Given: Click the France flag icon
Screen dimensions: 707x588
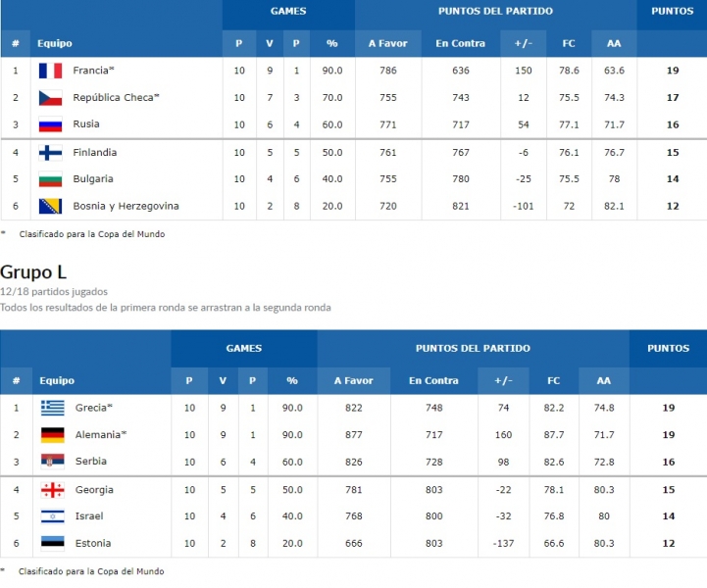Looking at the screenshot, I should [51, 71].
